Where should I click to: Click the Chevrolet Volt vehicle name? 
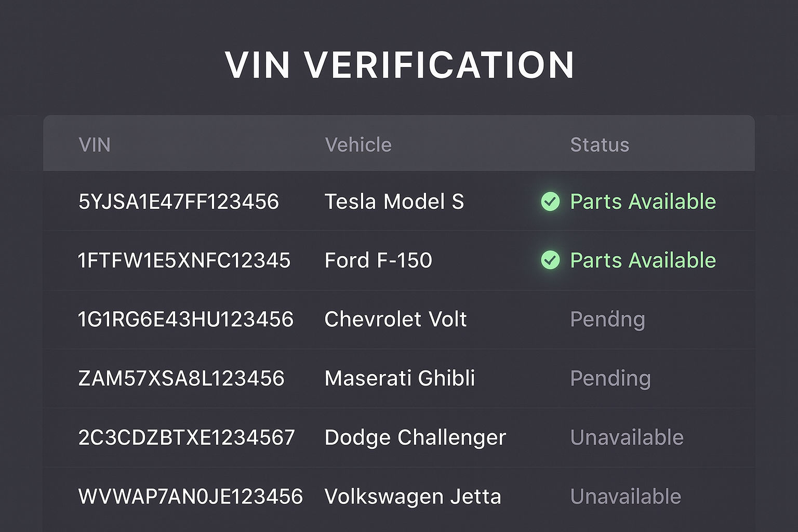click(x=395, y=319)
